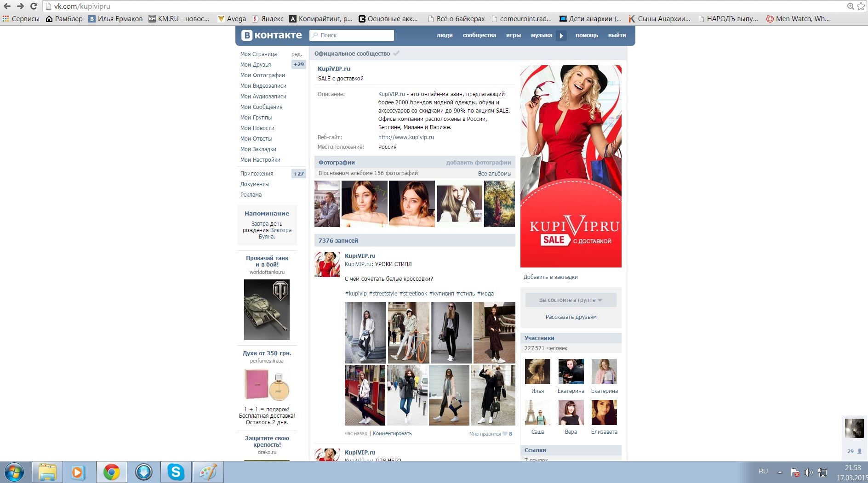
Task: Open the помощь header menu
Action: [587, 35]
